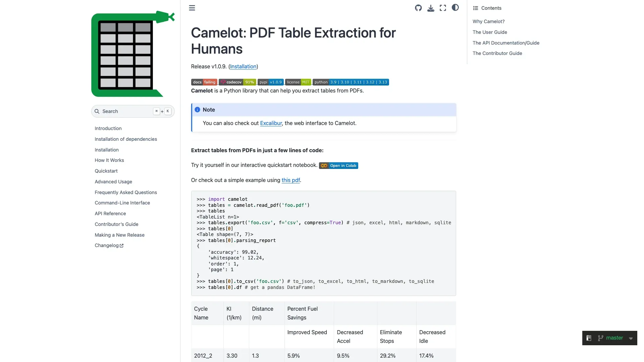This screenshot has width=644, height=362.
Task: Open the Installation release link
Action: [x=243, y=66]
